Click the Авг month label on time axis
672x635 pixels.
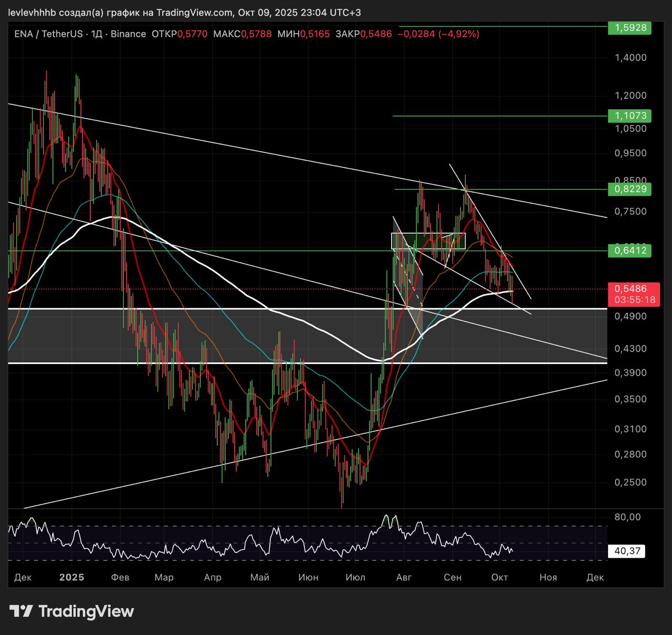click(x=404, y=577)
